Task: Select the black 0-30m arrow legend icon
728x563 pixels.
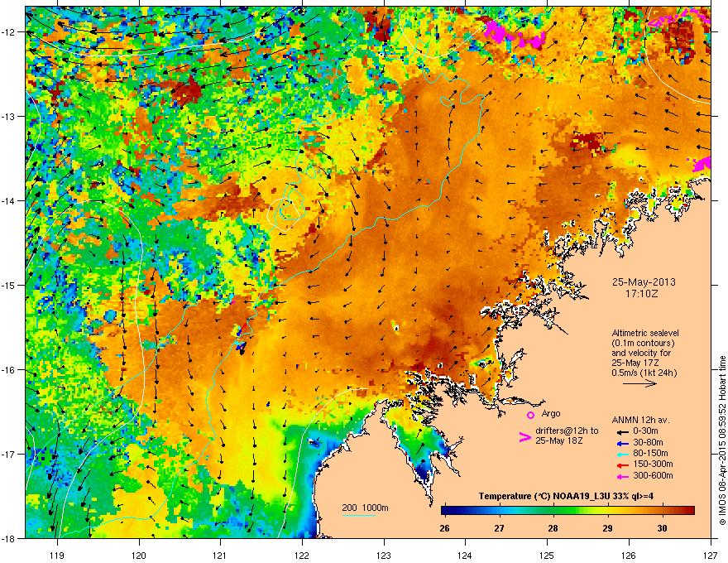Action: (621, 432)
